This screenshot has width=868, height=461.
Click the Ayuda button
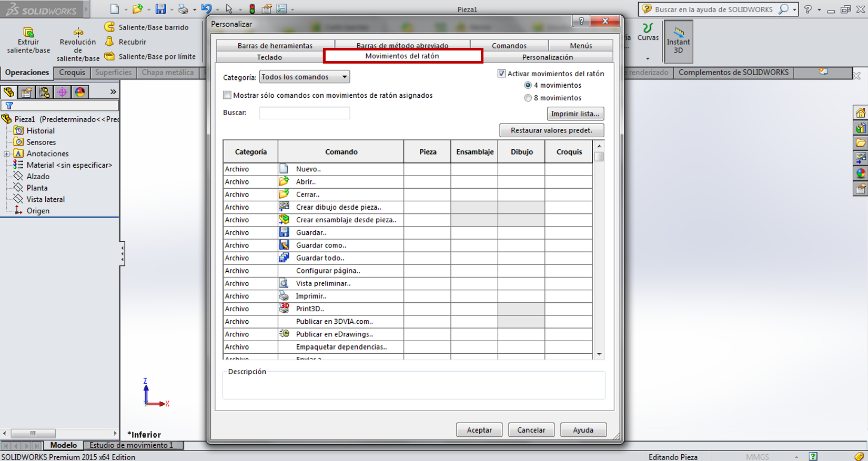(x=583, y=430)
